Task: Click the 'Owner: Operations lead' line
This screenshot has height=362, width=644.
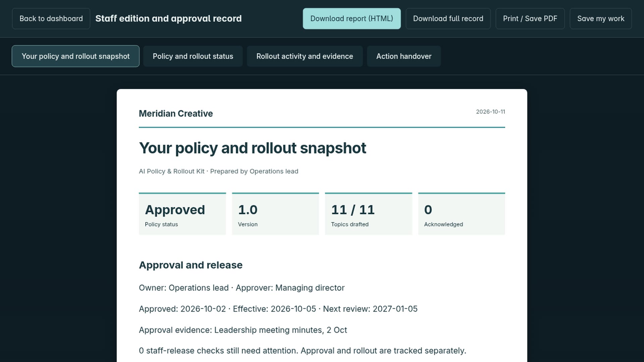Action: click(241, 288)
